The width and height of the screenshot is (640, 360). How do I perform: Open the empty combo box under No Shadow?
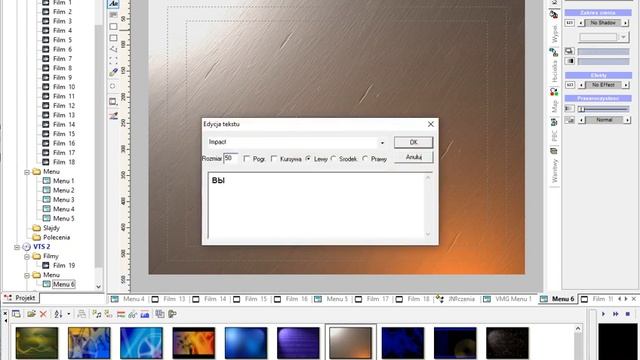point(603,37)
